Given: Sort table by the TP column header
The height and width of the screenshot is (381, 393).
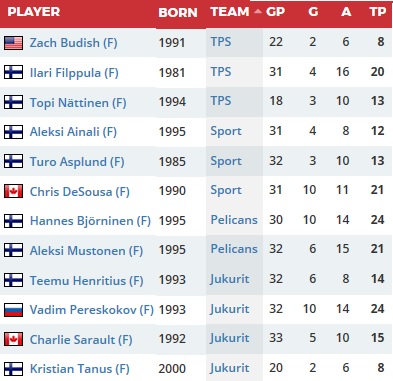Looking at the screenshot, I should pyautogui.click(x=378, y=12).
